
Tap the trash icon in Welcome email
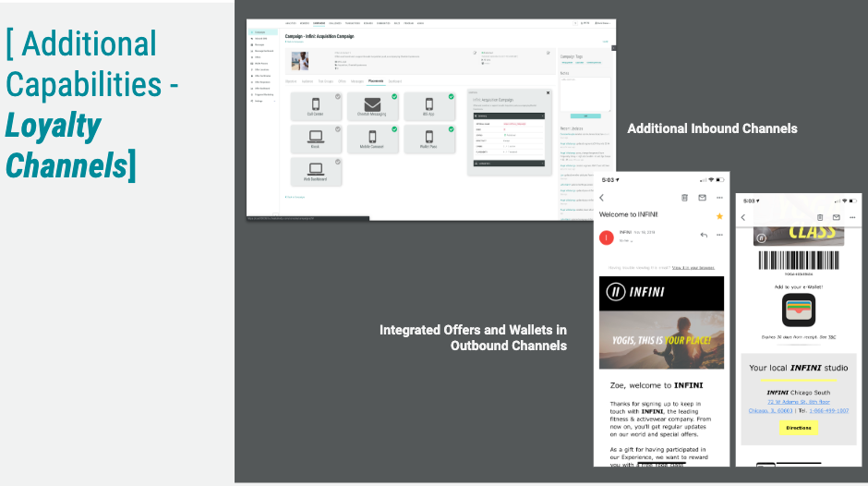tap(684, 198)
